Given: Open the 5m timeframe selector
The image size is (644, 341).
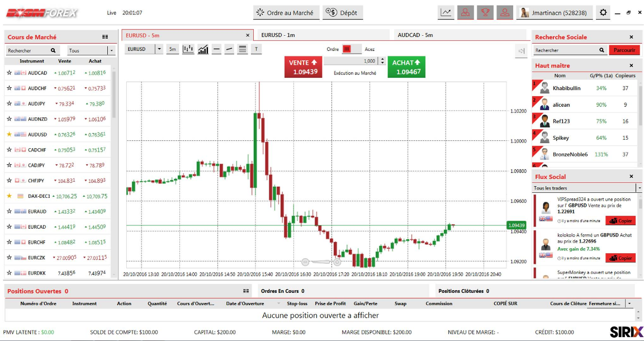Looking at the screenshot, I should 173,49.
